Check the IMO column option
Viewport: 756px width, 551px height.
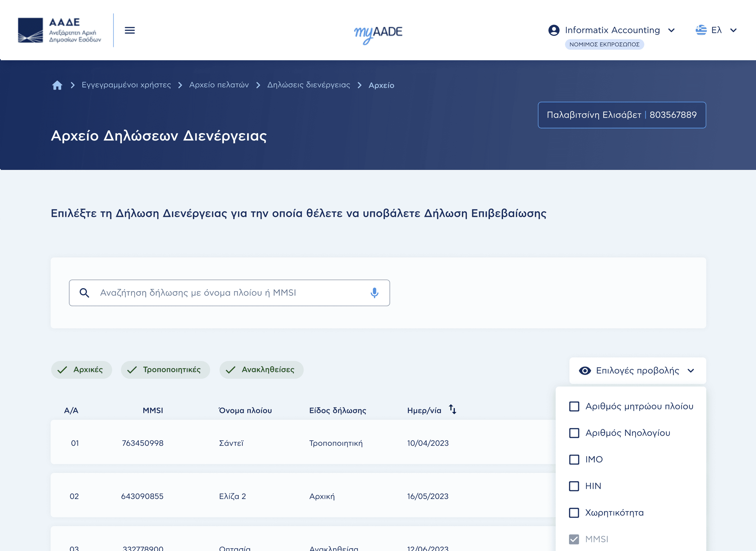574,459
